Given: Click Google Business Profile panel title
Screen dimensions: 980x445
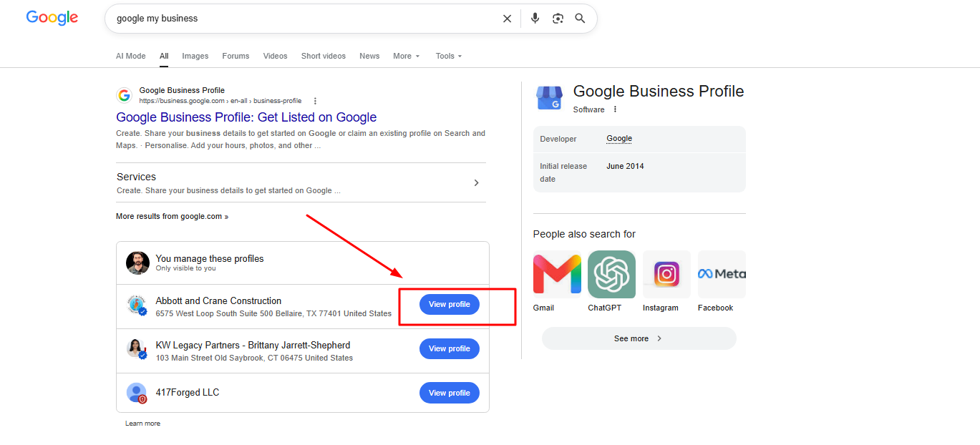Looking at the screenshot, I should tap(659, 92).
